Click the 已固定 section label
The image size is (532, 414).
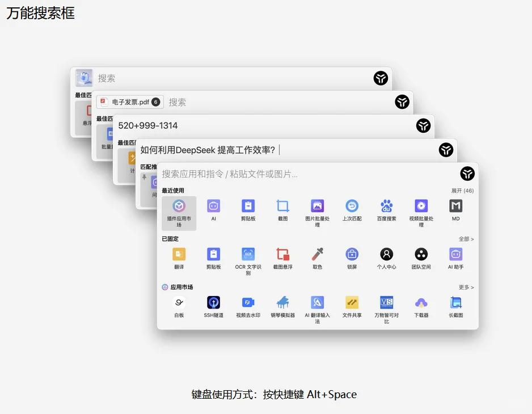(170, 239)
